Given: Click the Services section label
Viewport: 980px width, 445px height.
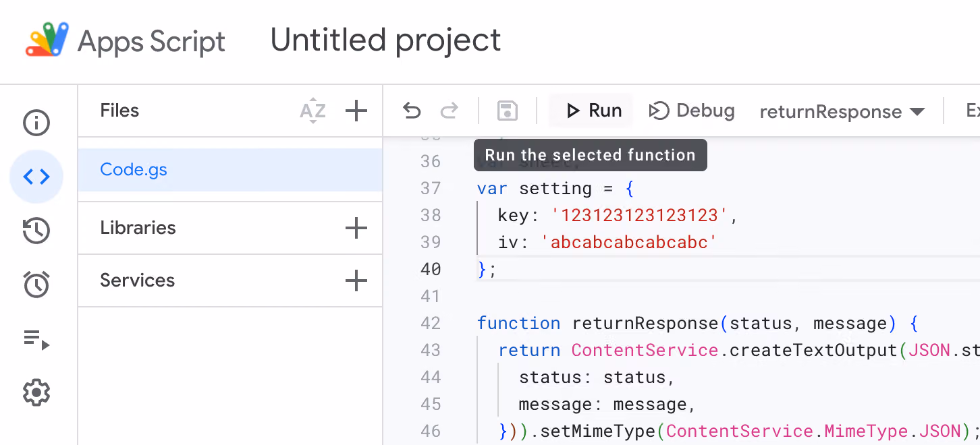Looking at the screenshot, I should click(137, 280).
